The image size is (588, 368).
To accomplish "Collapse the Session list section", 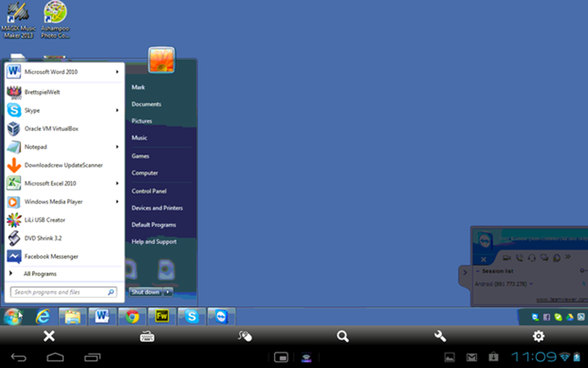I will click(478, 271).
